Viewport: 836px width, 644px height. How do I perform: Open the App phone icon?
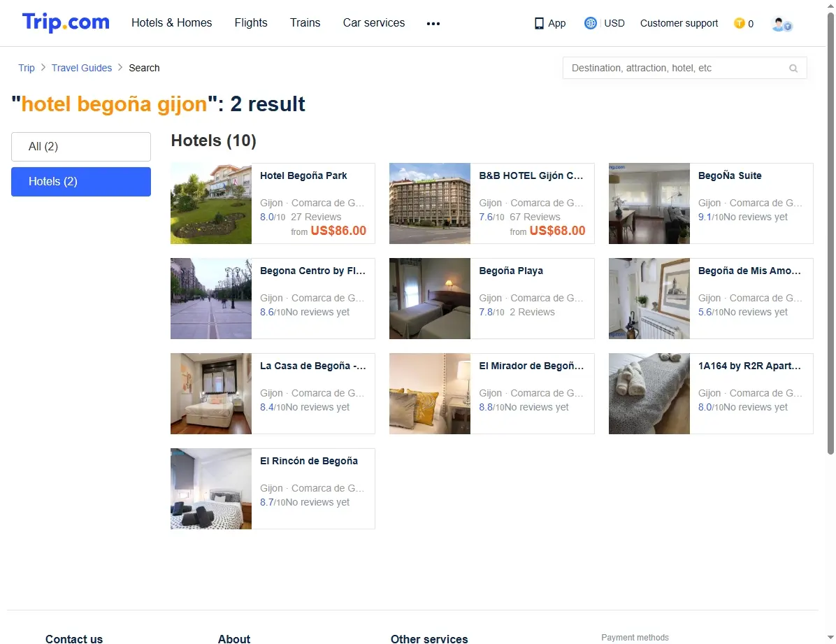(x=539, y=24)
